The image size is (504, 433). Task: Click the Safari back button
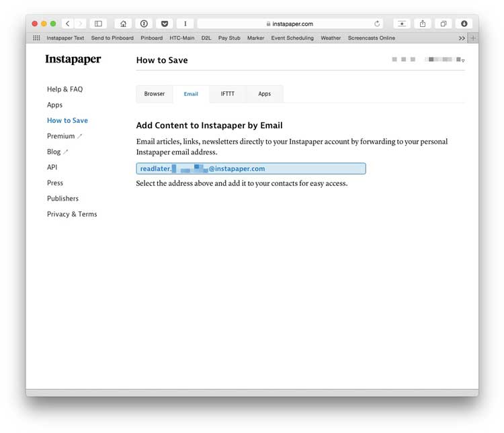coord(68,23)
